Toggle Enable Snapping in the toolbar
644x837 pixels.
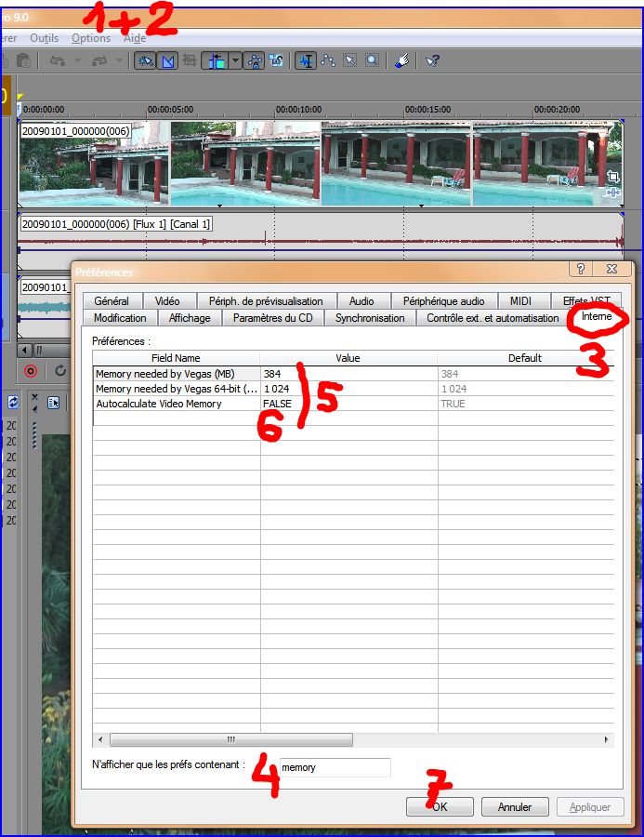(x=145, y=60)
